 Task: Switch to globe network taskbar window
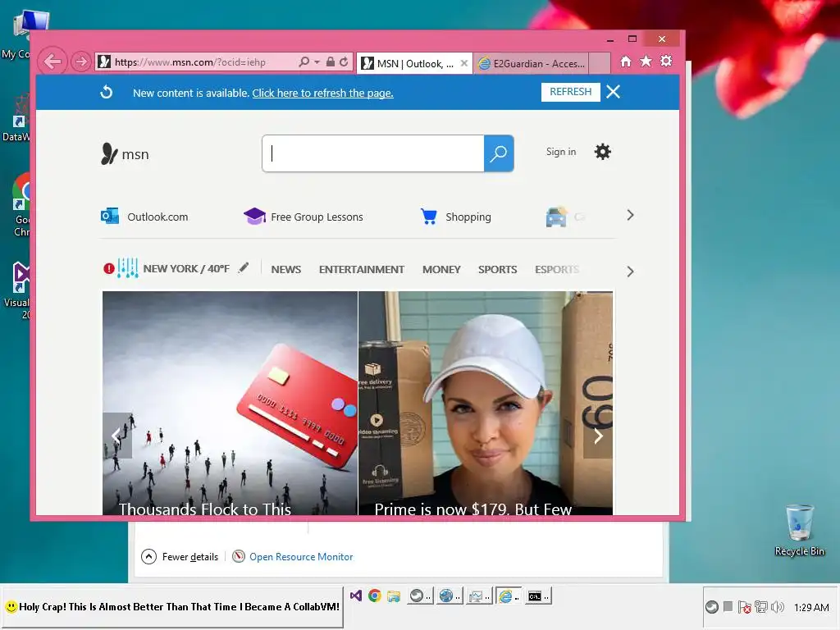point(449,596)
